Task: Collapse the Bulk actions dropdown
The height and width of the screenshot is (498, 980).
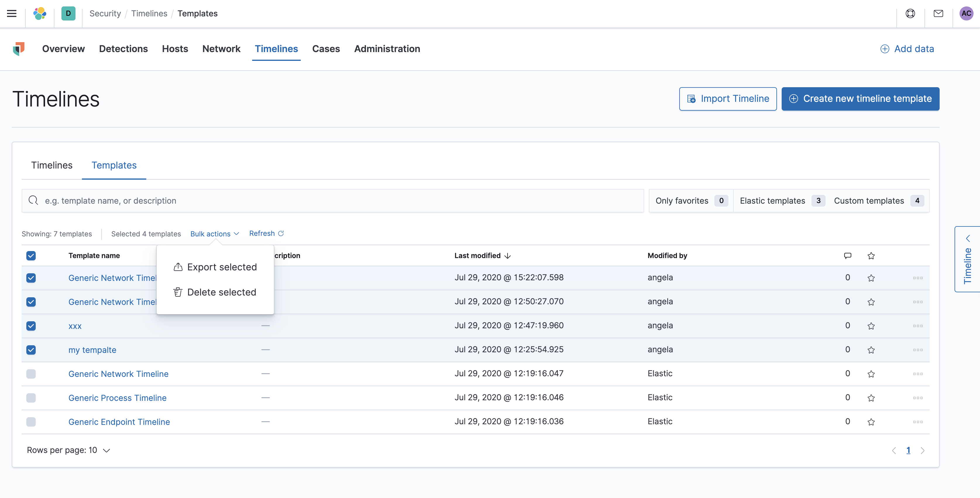Action: pyautogui.click(x=214, y=233)
